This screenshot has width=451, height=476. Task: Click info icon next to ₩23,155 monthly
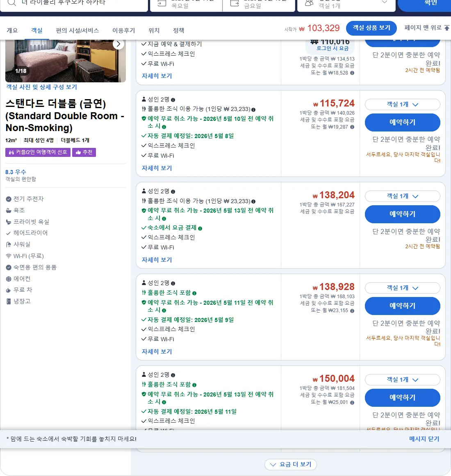352,311
